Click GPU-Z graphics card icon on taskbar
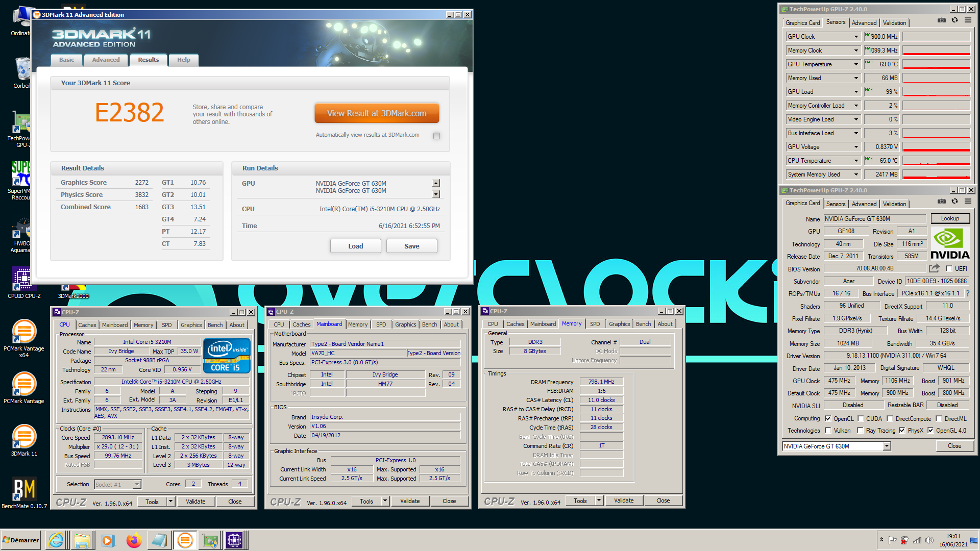This screenshot has height=551, width=980. [210, 540]
